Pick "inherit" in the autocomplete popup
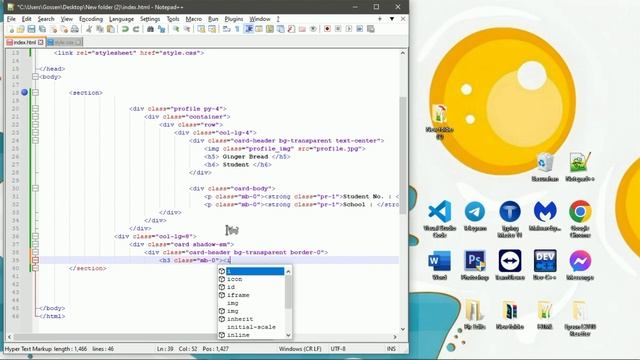This screenshot has width=640, height=360. tap(240, 319)
